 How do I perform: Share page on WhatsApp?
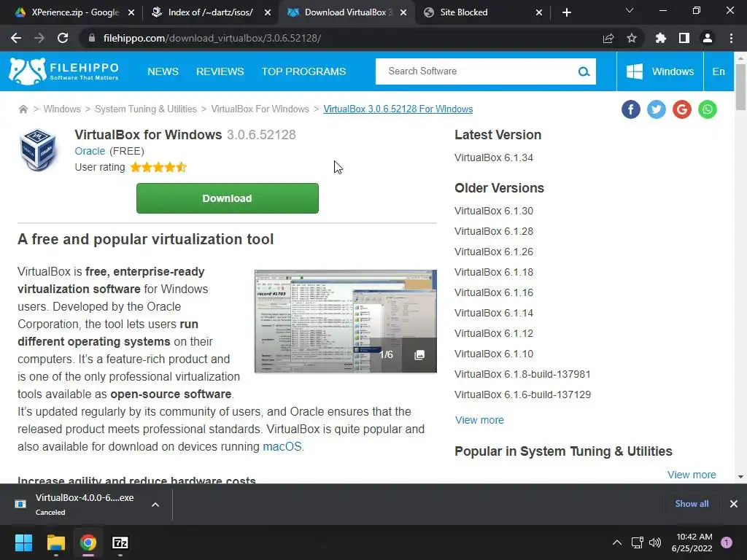[708, 109]
